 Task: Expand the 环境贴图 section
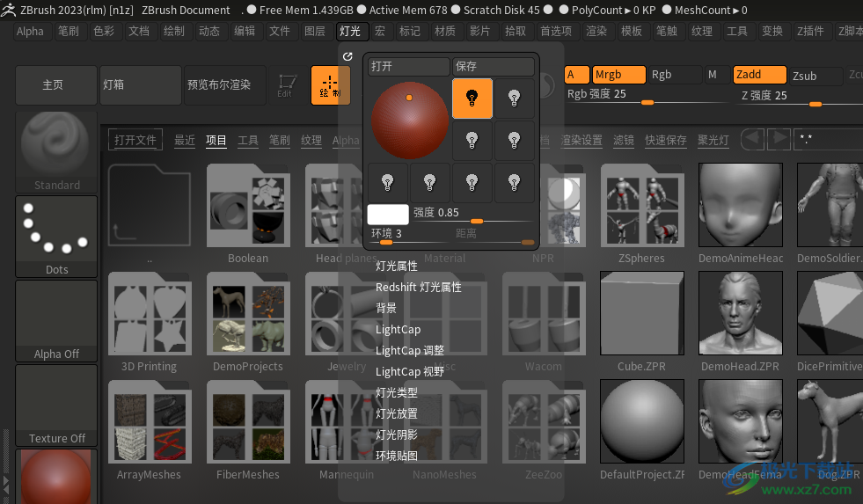(396, 456)
